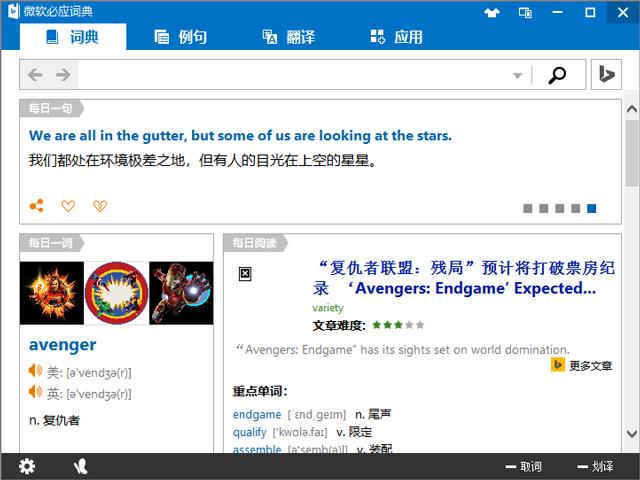Click the microphone voice icon in bottom bar

tap(80, 466)
